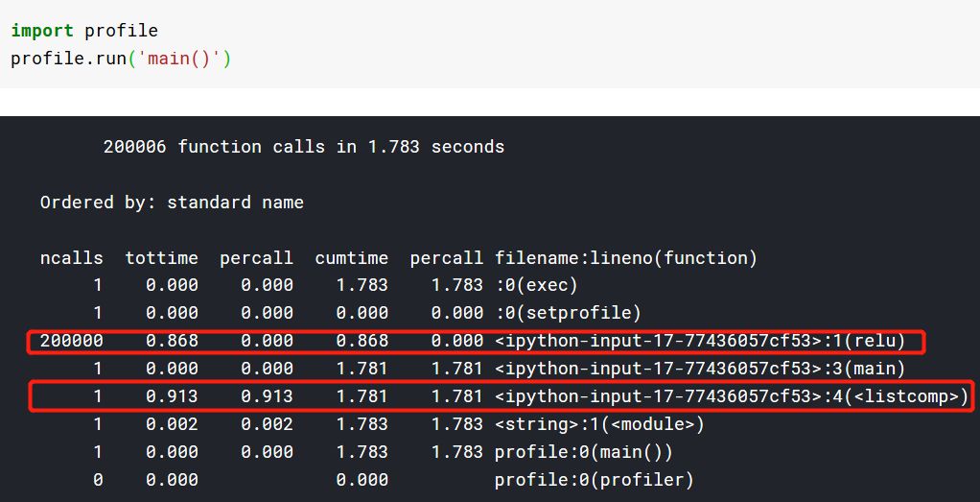Click the profile.run call in the code cell

[68, 59]
